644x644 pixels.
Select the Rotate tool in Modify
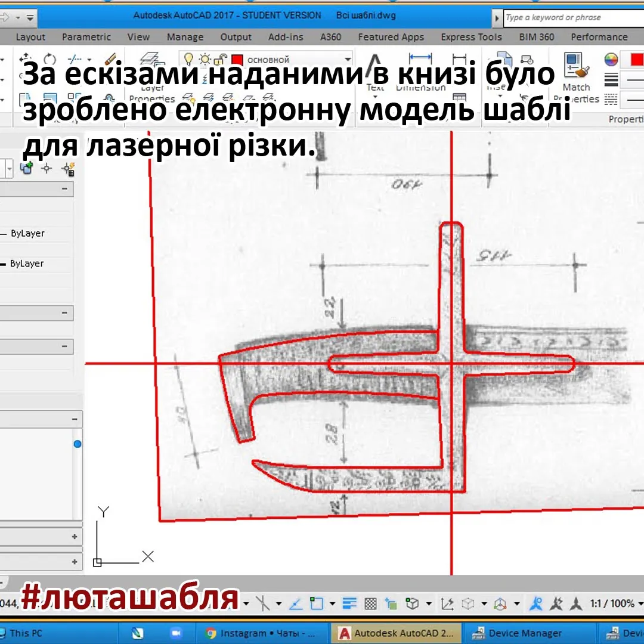(x=49, y=58)
